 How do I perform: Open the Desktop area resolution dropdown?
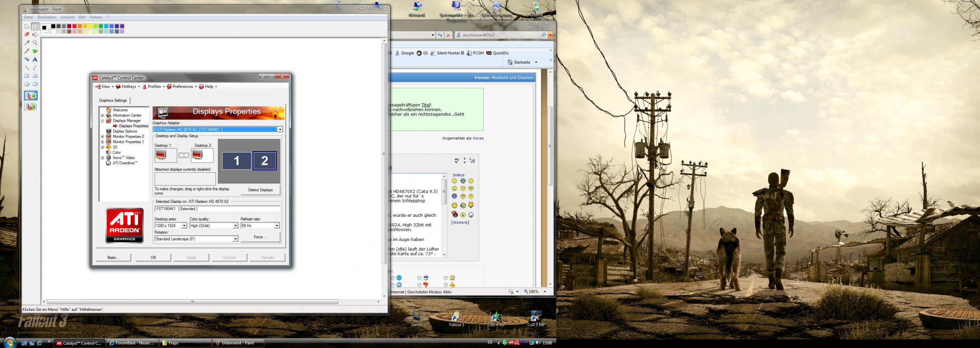pos(184,226)
